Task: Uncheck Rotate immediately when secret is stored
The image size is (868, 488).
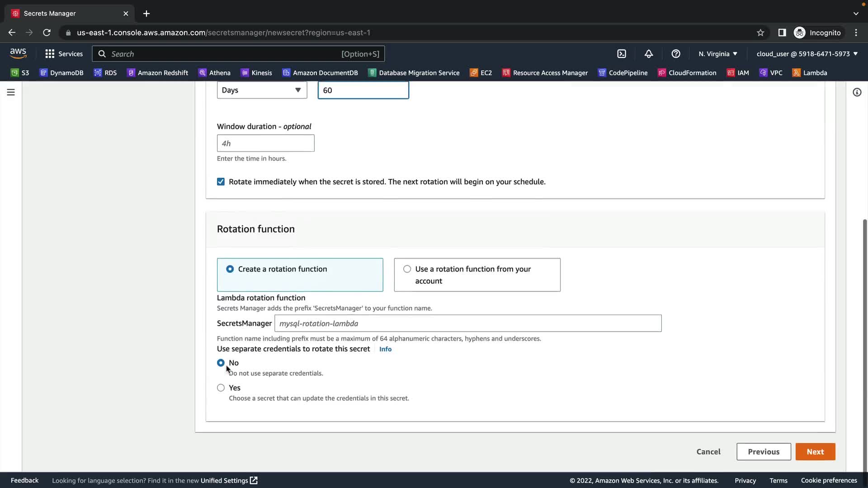Action: pyautogui.click(x=221, y=182)
